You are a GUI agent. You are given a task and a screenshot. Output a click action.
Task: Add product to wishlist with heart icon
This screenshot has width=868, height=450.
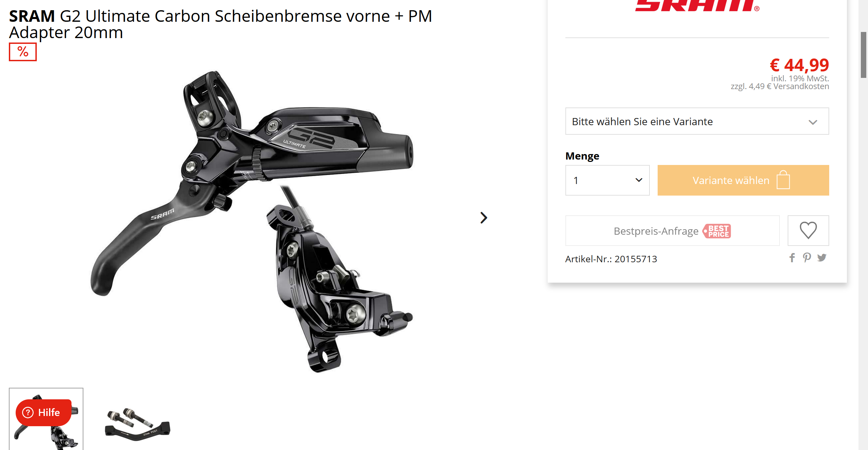808,230
